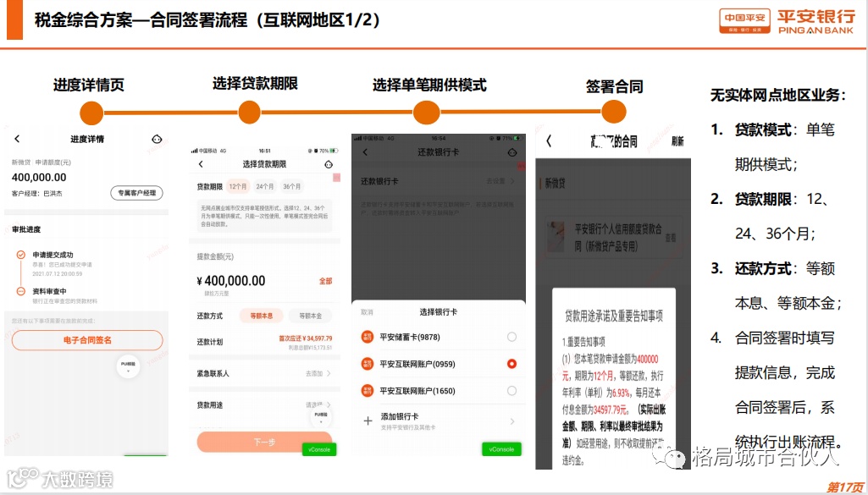Select the 36个月 loan term
The height and width of the screenshot is (495, 868).
291,186
